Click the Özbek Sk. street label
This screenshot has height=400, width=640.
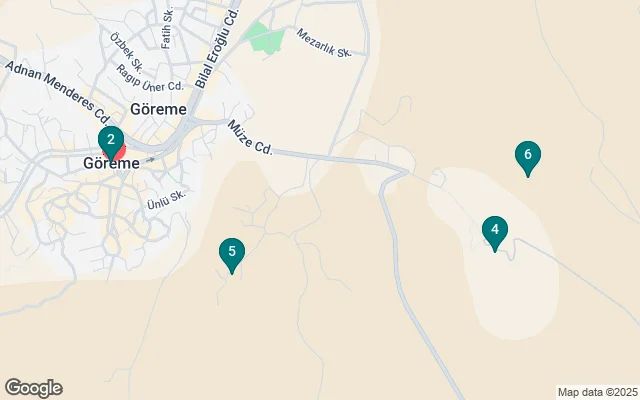point(126,53)
